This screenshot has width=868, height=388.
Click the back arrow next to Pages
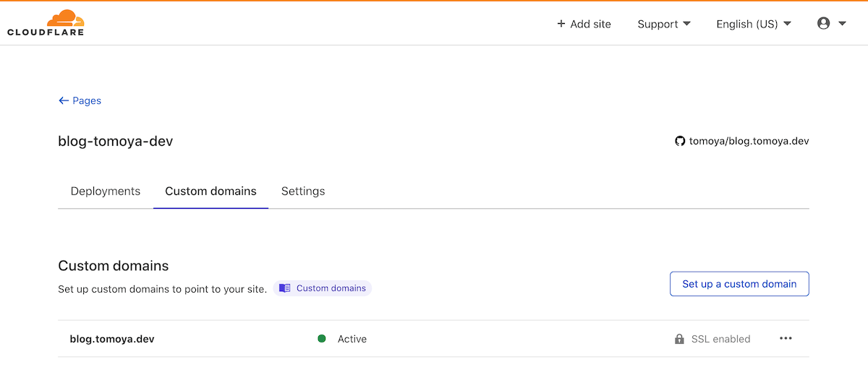coord(64,100)
